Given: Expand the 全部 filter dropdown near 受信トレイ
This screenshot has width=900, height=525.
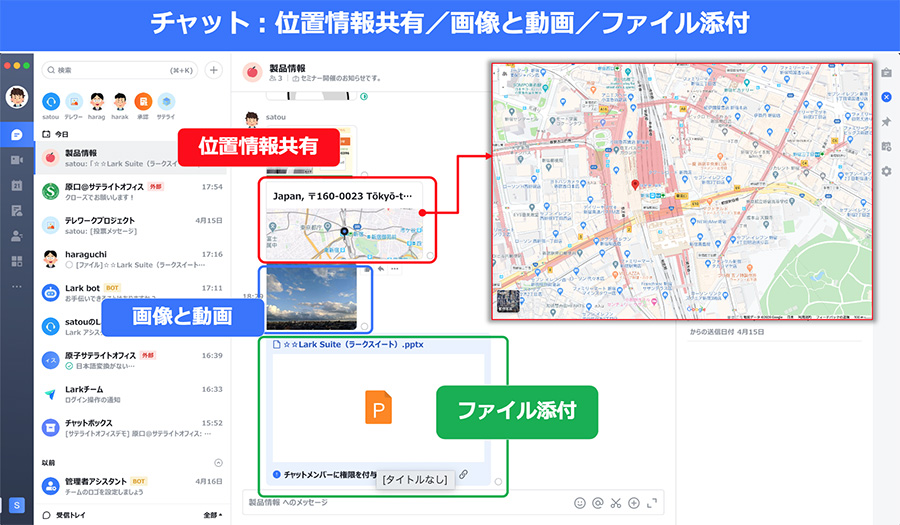Looking at the screenshot, I should click(213, 515).
